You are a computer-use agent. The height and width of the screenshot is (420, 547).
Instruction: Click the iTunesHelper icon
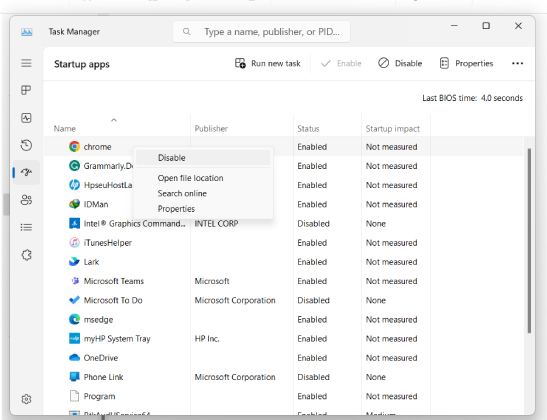pos(74,242)
